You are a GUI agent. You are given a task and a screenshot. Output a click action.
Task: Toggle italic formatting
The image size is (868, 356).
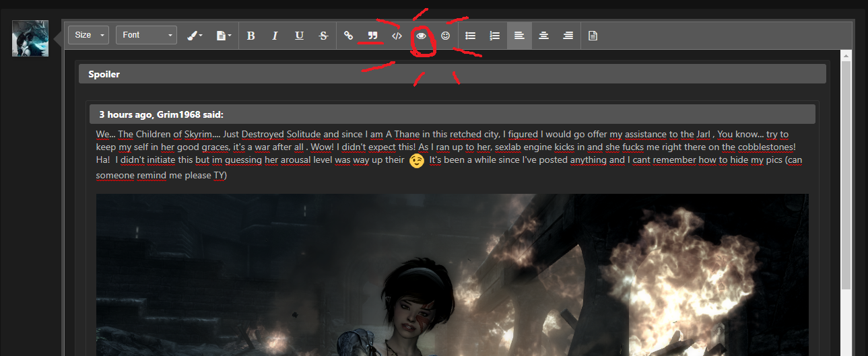[x=275, y=36]
